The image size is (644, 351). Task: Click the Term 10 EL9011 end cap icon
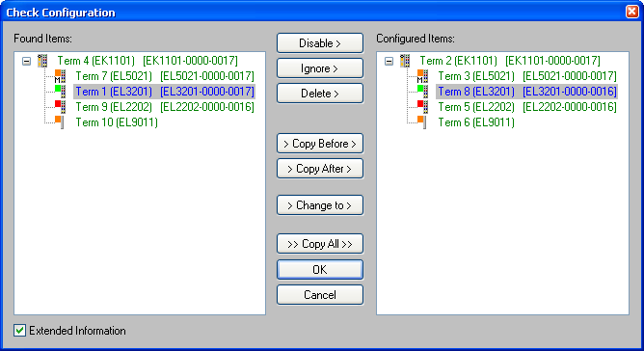[x=59, y=122]
